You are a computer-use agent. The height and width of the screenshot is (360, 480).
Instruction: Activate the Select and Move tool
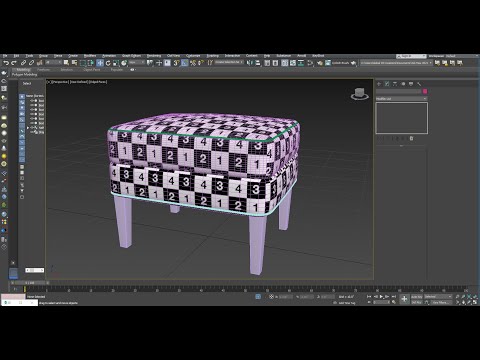coord(100,63)
